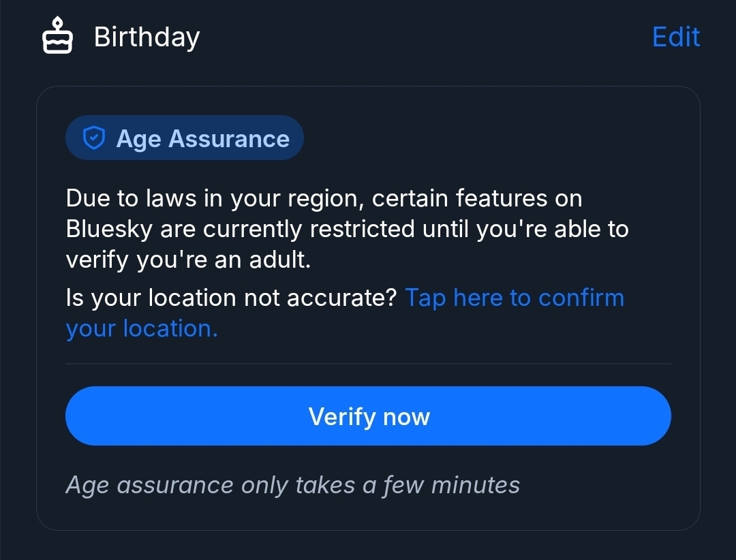Click the shield checkmark icon
This screenshot has width=736, height=560.
click(x=93, y=138)
